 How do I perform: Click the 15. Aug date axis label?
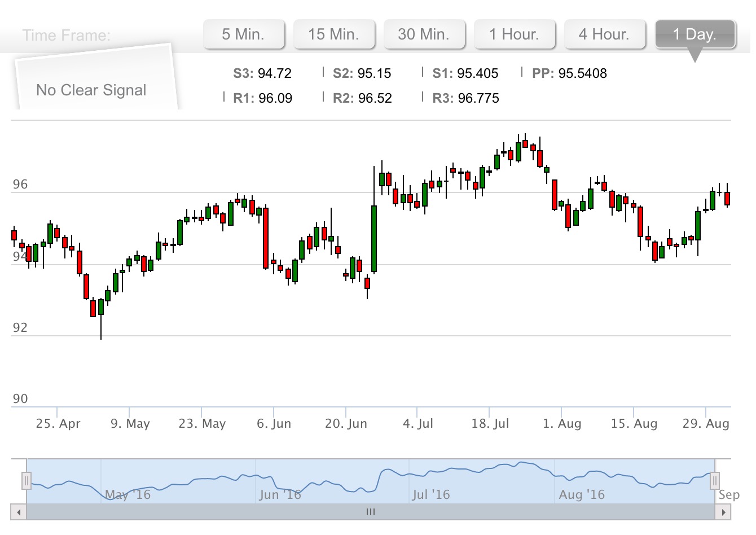point(634,424)
